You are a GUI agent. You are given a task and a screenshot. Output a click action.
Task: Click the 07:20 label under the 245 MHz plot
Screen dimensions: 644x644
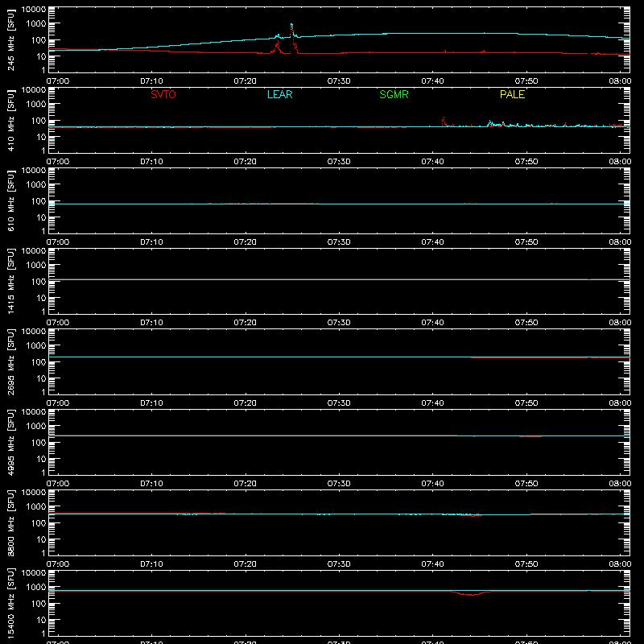(x=246, y=81)
